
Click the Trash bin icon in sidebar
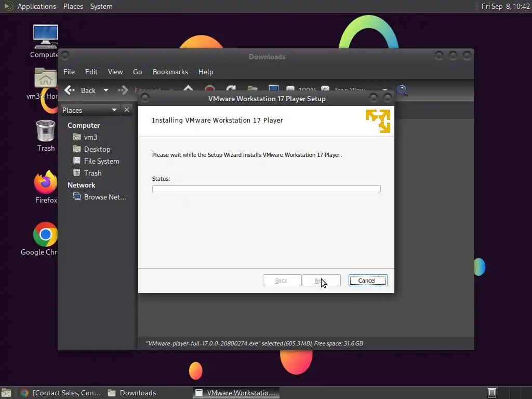77,172
